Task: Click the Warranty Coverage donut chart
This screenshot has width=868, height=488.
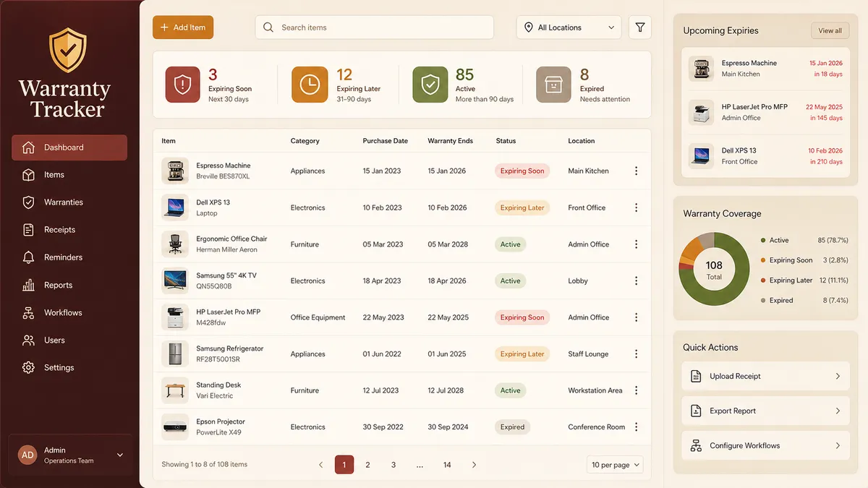Action: [714, 270]
